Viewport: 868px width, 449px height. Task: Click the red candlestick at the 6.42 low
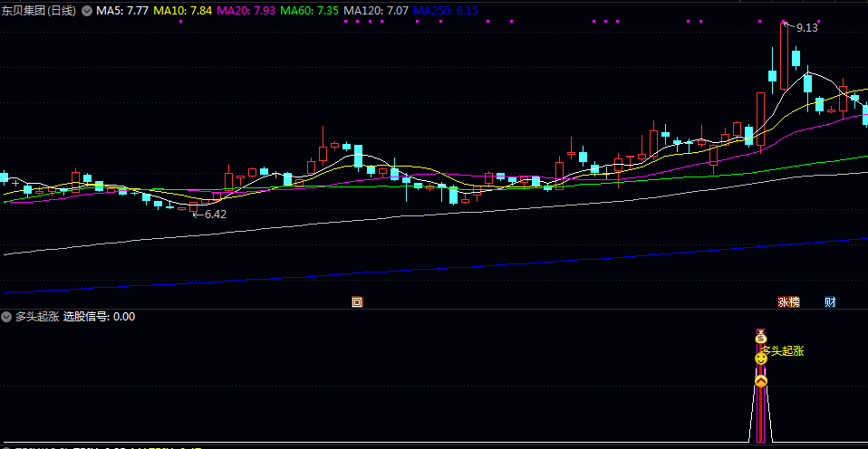pos(193,207)
